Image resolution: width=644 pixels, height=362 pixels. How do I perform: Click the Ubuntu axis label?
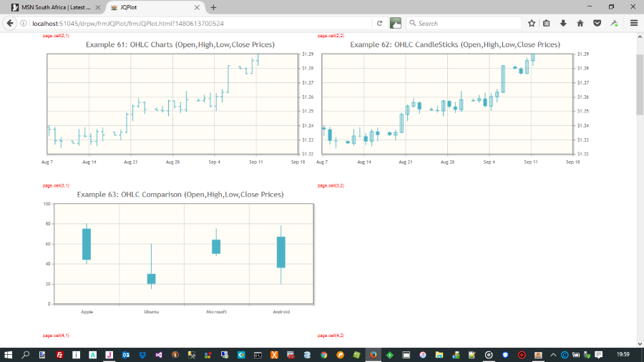(x=152, y=312)
